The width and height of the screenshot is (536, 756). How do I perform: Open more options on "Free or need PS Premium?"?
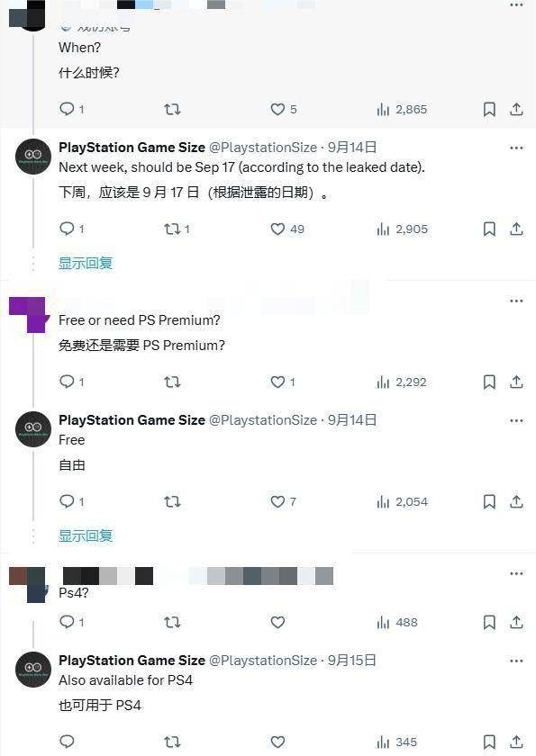[516, 301]
